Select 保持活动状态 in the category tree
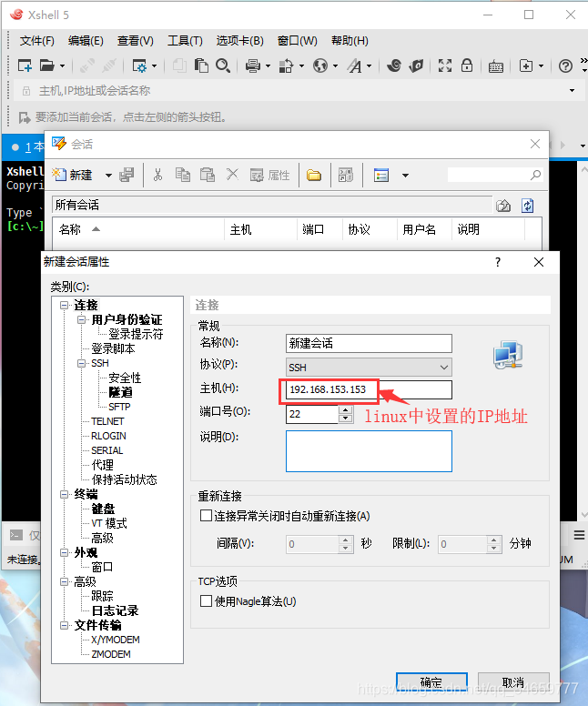This screenshot has width=588, height=706. point(125,479)
